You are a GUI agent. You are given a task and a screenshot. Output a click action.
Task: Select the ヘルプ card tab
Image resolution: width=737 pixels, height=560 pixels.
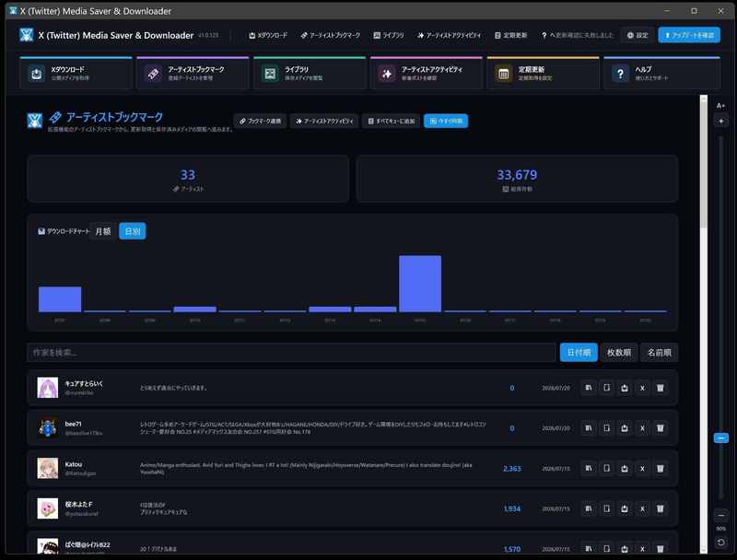(x=661, y=74)
